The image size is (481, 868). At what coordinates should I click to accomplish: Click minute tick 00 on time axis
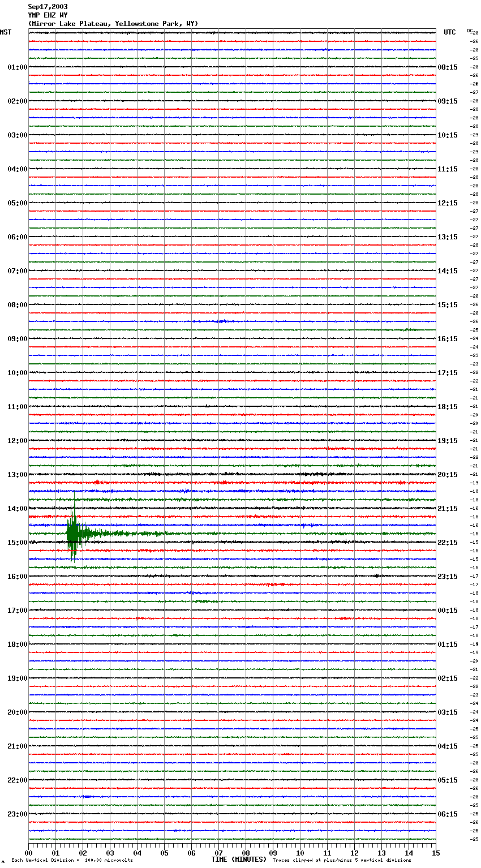(28, 853)
